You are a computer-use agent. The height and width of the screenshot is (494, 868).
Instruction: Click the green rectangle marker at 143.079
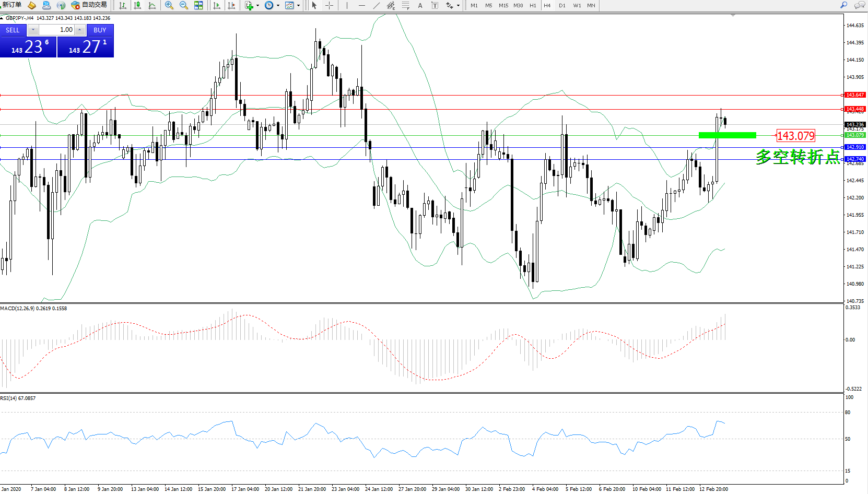pos(727,135)
